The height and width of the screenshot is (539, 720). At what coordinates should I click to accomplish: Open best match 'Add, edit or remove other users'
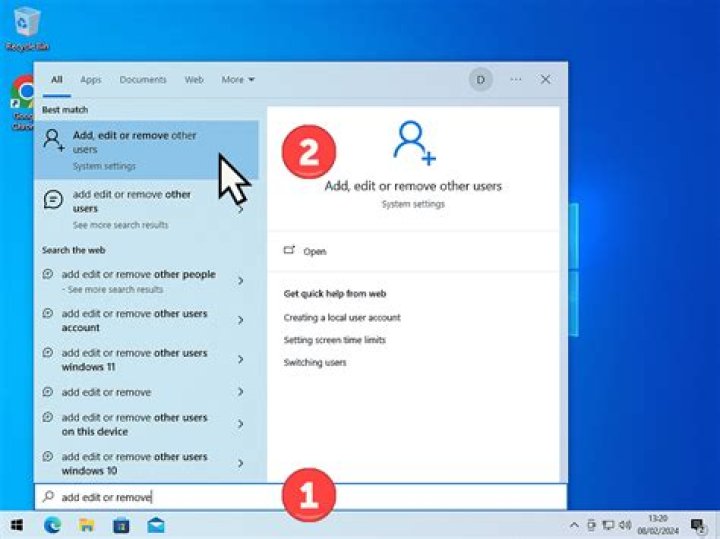point(146,150)
